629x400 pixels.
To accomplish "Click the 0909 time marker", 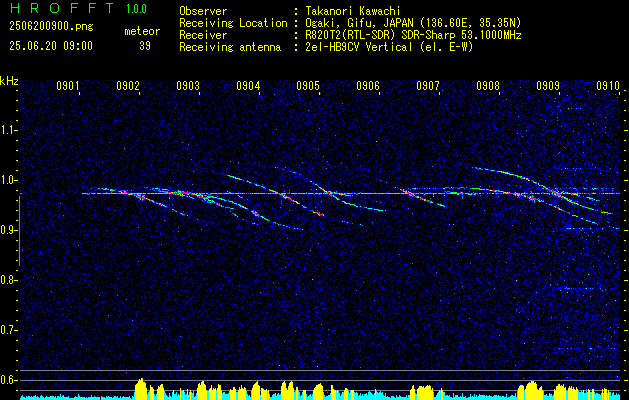I will coord(548,86).
